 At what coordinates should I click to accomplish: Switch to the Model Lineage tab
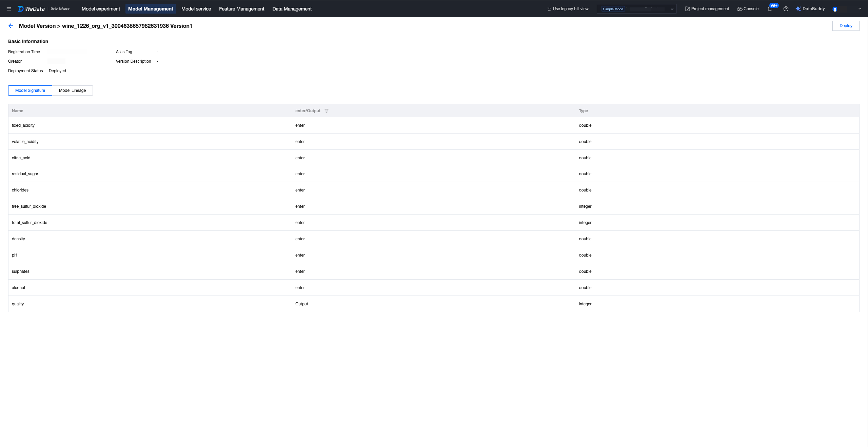point(72,90)
